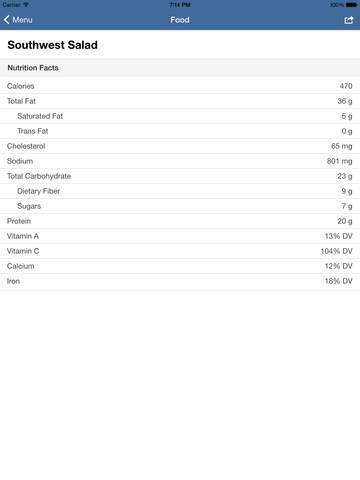Tap the Trans Fat row

coord(180,131)
